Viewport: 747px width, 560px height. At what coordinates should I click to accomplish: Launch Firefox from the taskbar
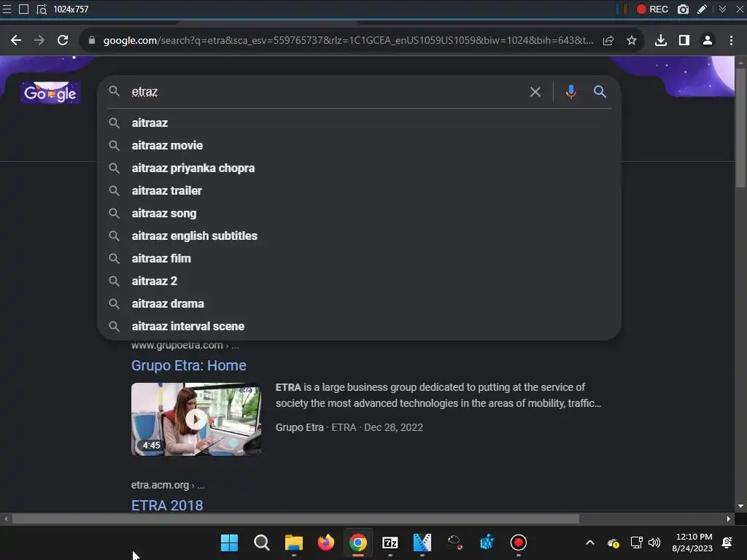(326, 542)
